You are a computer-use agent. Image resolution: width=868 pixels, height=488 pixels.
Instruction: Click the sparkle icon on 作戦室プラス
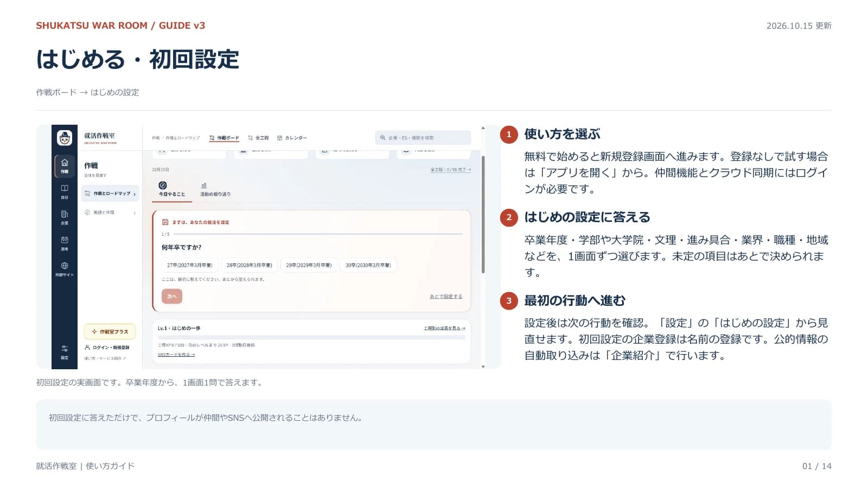click(94, 331)
